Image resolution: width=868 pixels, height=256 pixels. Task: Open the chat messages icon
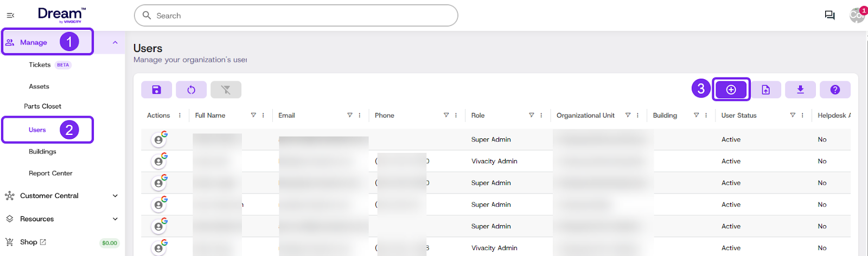coord(829,15)
